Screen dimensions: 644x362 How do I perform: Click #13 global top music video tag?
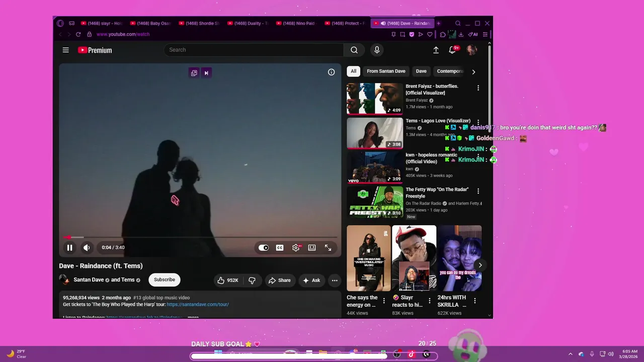(162, 298)
